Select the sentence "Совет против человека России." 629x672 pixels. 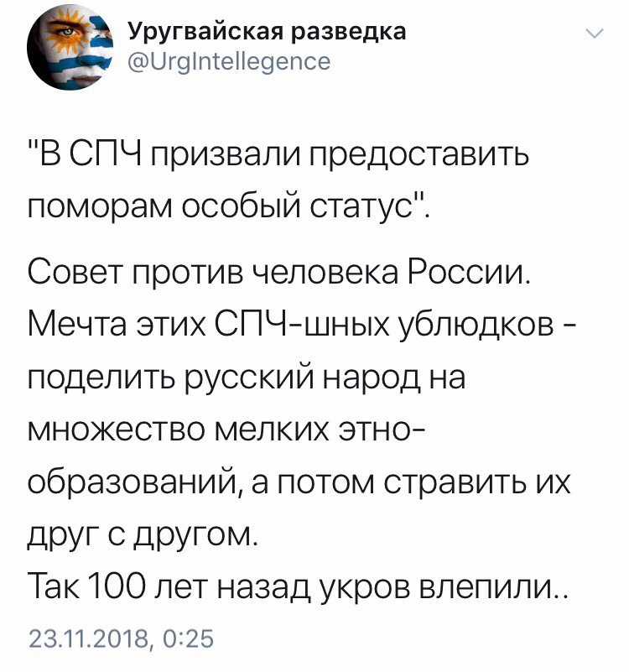(x=280, y=274)
